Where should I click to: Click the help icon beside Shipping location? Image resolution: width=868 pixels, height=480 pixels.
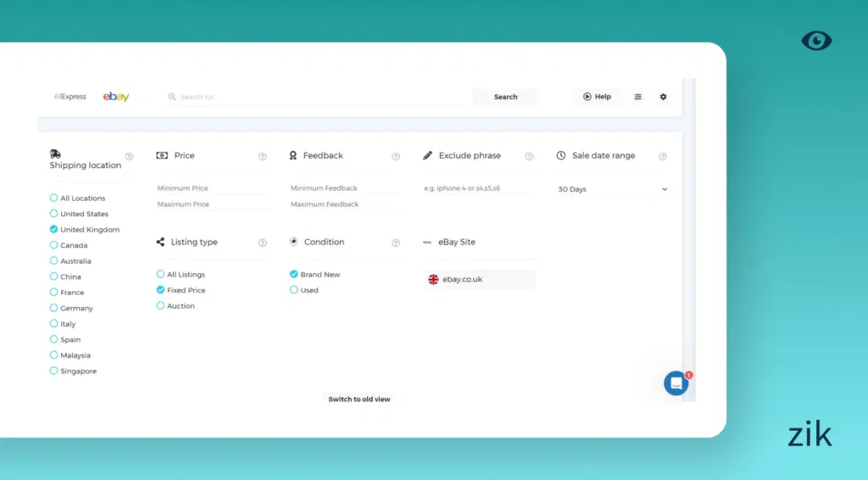[x=130, y=156]
